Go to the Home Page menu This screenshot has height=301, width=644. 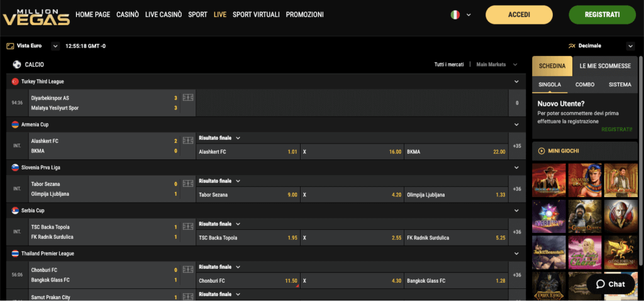93,14
